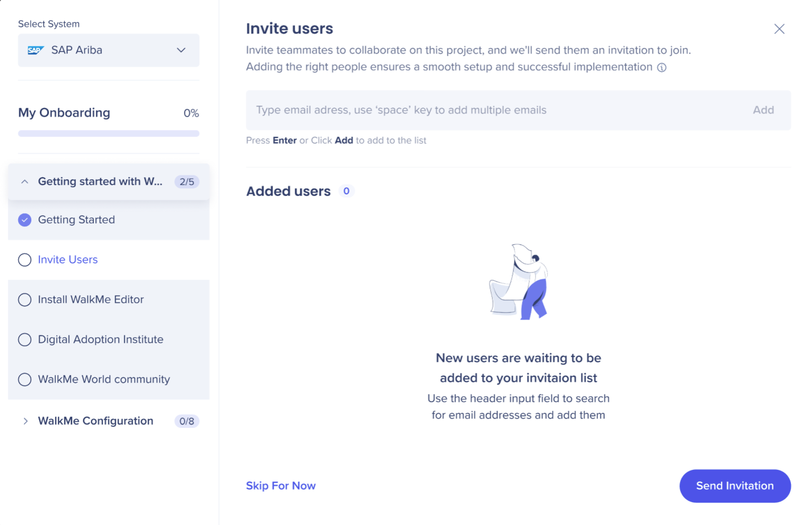Expand the WalkMe Configuration section
Viewport: 812px width, 525px height.
click(x=25, y=421)
